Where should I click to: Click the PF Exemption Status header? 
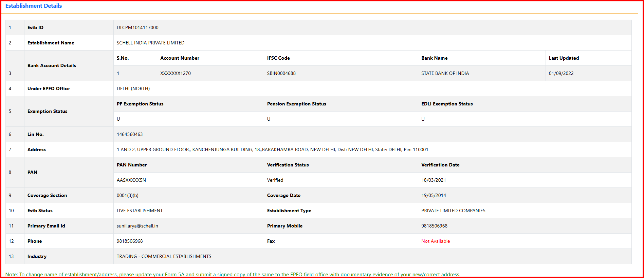(140, 104)
